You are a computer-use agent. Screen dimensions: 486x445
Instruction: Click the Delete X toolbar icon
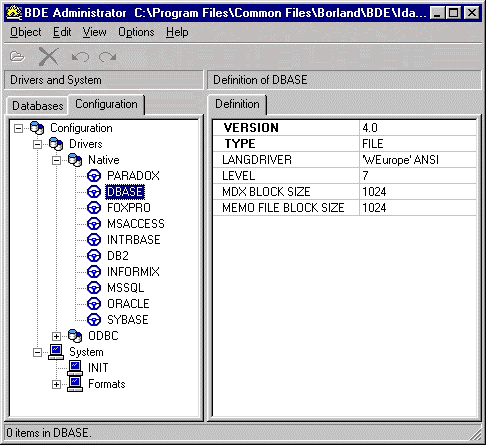(48, 56)
